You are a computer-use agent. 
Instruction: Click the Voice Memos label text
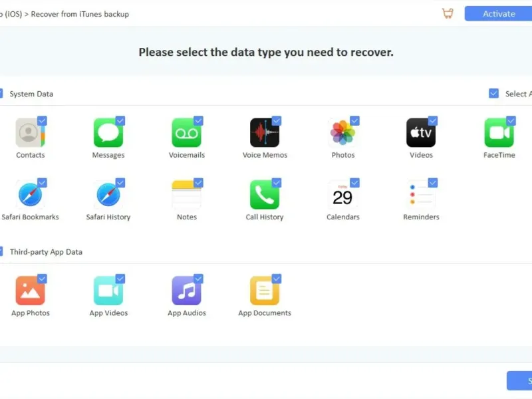[265, 155]
